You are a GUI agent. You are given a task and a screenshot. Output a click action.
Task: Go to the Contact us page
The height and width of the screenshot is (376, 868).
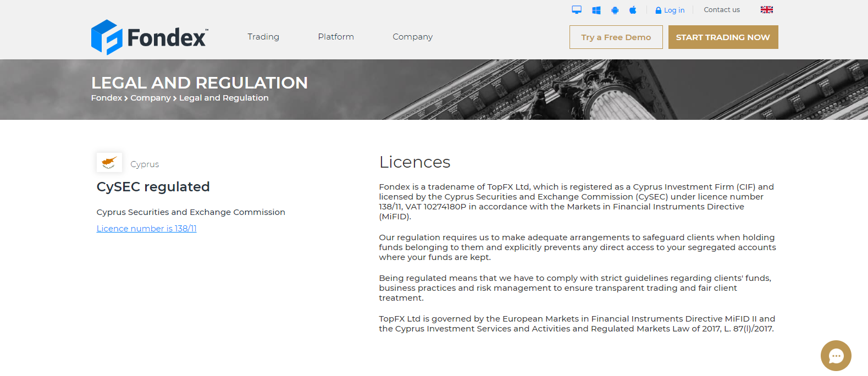pos(722,10)
